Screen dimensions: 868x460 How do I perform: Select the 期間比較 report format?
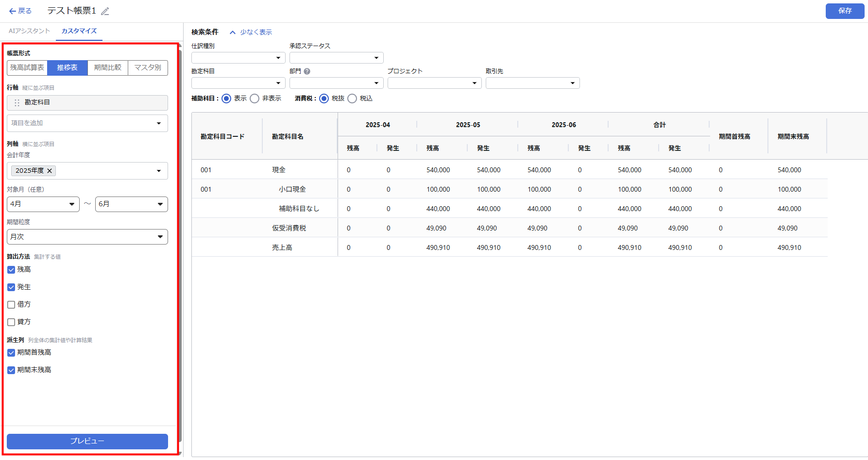point(107,68)
